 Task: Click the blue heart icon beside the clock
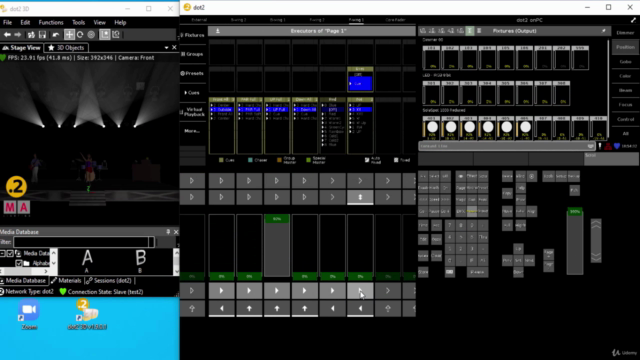[617, 146]
